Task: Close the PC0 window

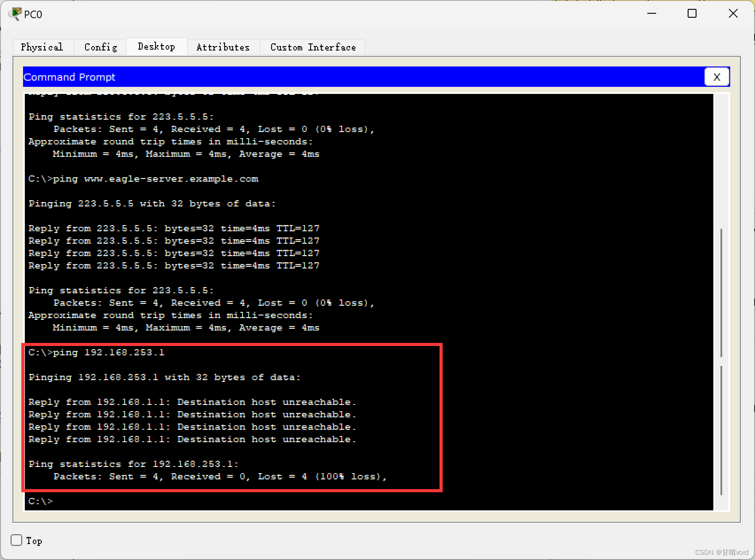Action: pyautogui.click(x=733, y=14)
